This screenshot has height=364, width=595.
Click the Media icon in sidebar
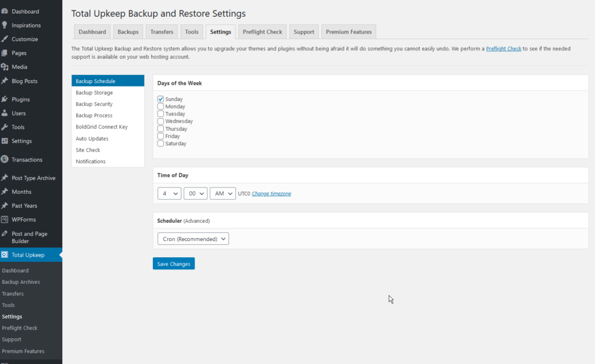5,67
